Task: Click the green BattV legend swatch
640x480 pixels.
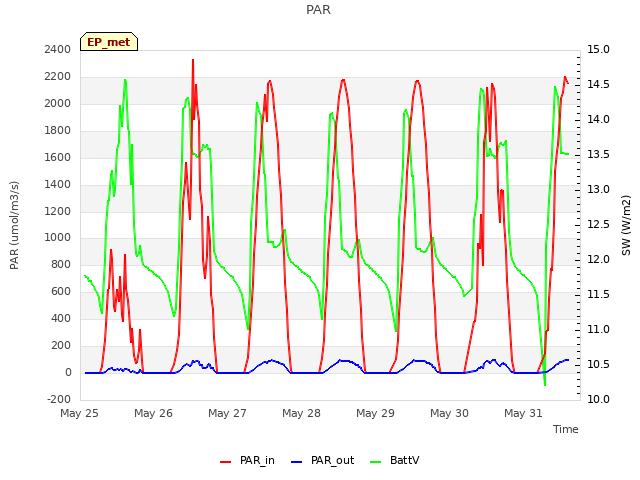Action: tap(376, 462)
